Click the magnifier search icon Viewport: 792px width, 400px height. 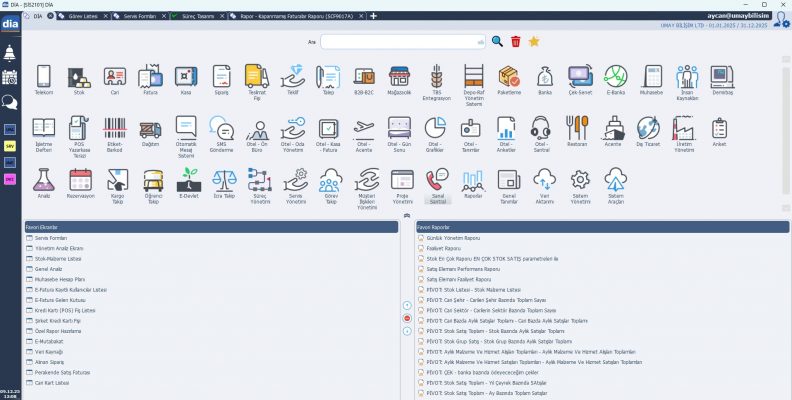point(497,41)
